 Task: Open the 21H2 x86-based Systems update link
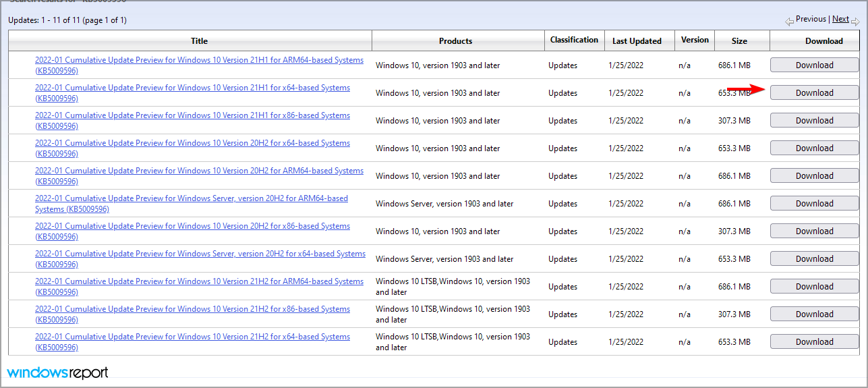coord(192,309)
